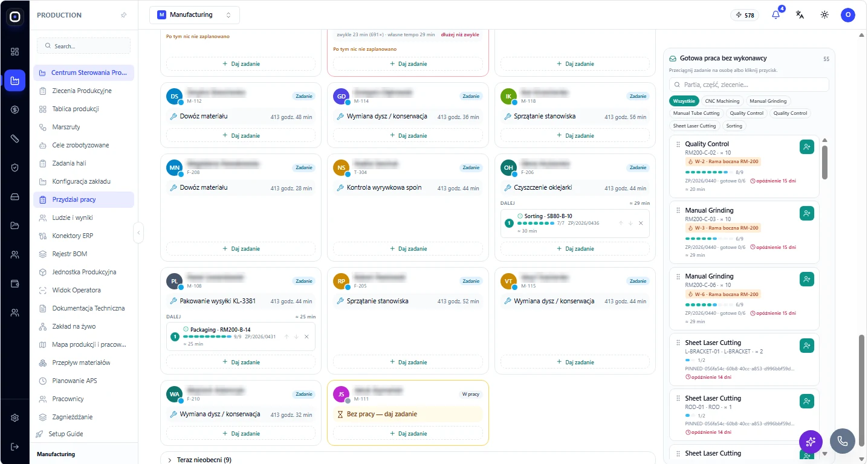The image size is (868, 464).
Task: Click the "Pakowanie wysyłki KL-3381" task text
Action: pos(218,301)
